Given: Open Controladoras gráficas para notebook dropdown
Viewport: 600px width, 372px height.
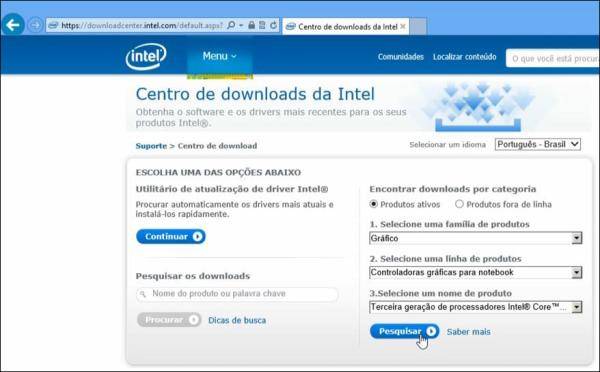Looking at the screenshot, I should (x=476, y=272).
